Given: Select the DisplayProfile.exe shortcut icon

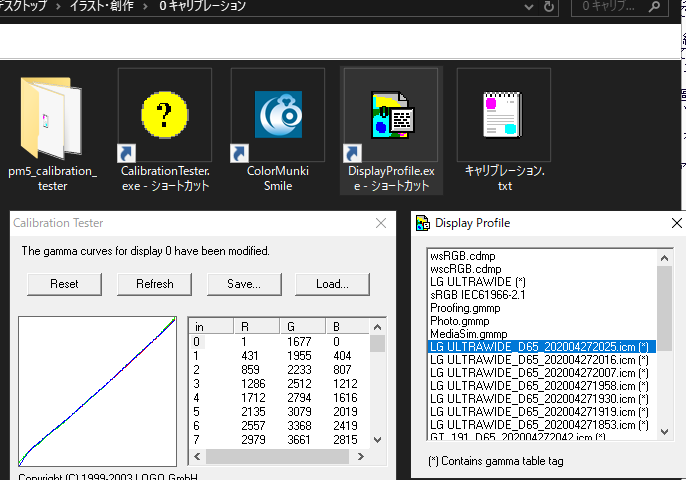Looking at the screenshot, I should [391, 115].
